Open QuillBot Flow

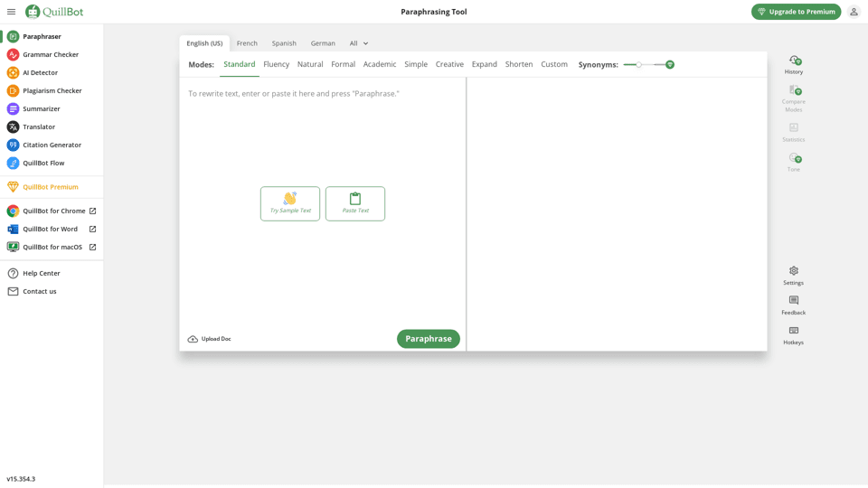[x=52, y=164]
